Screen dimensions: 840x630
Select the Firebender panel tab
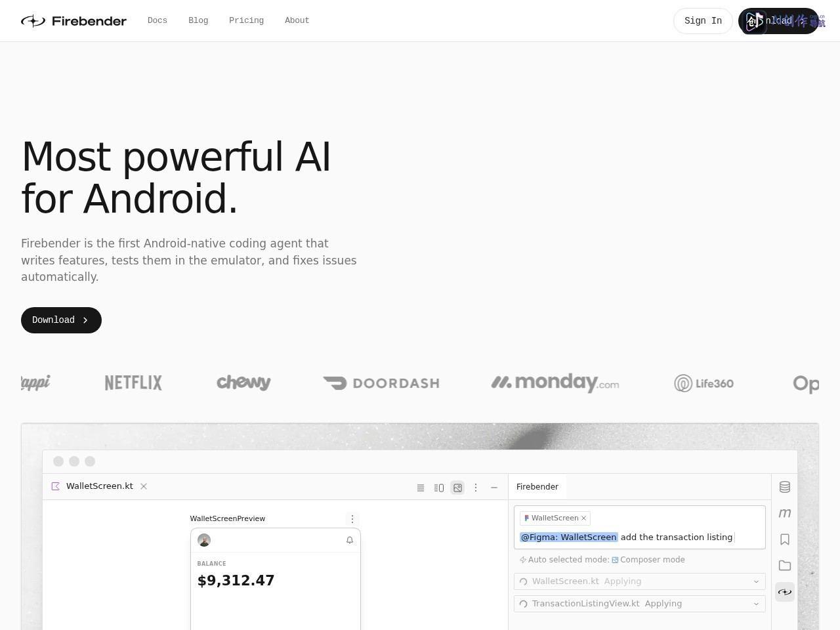537,487
